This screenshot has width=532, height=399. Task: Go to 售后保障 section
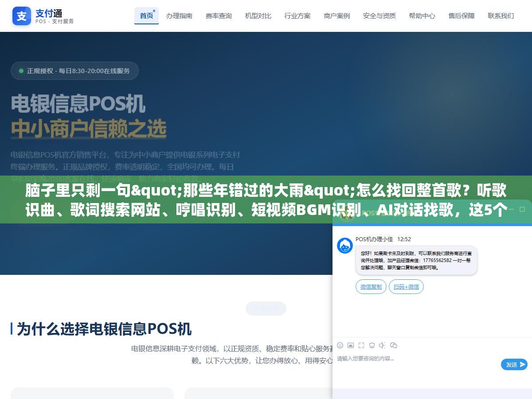coord(462,16)
